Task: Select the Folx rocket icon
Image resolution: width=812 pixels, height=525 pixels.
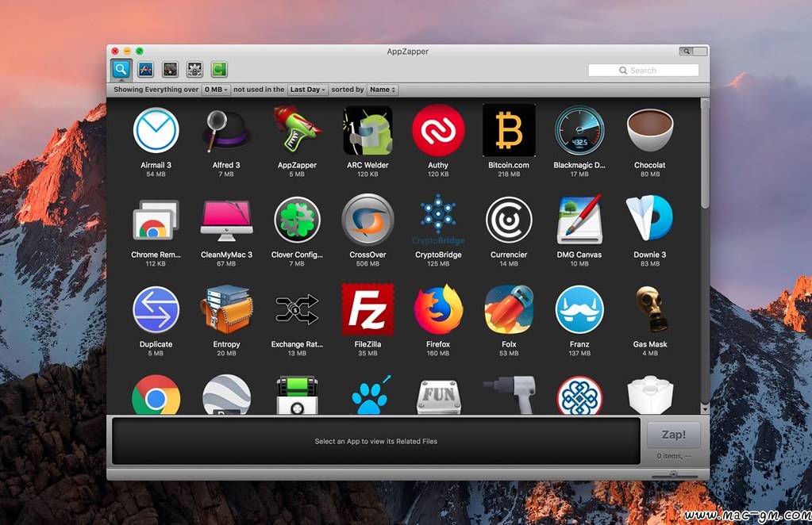Action: point(509,309)
